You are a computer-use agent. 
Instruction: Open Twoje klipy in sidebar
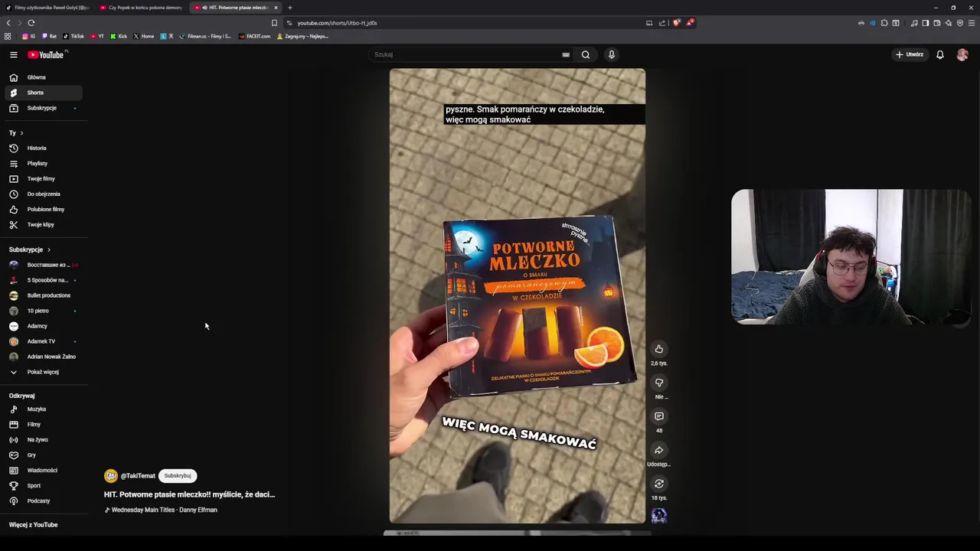coord(44,224)
